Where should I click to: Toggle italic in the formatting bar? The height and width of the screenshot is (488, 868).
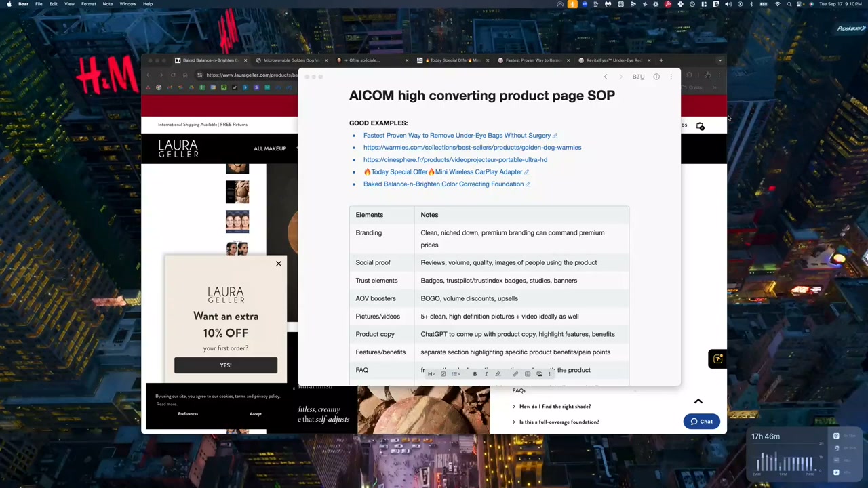pos(486,374)
